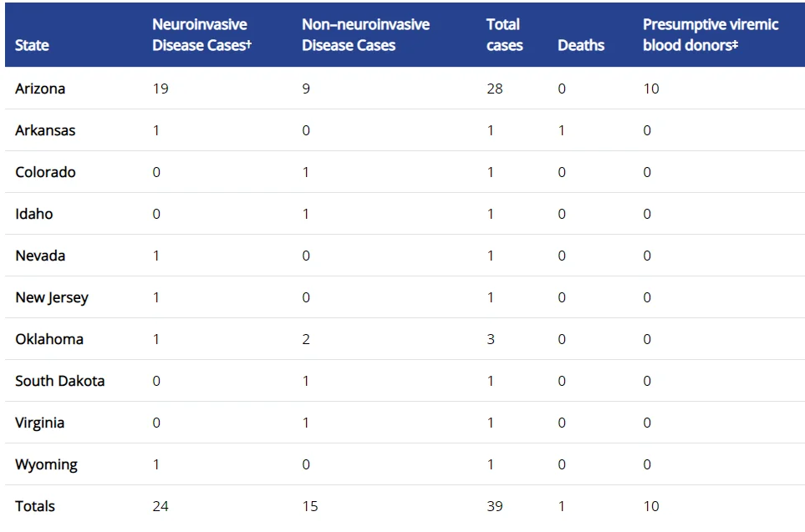
Task: Click Presumptive viremic blood donors header
Action: pos(711,35)
